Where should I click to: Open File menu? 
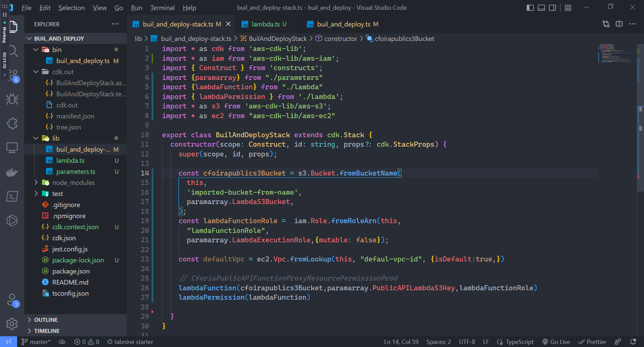tap(26, 8)
